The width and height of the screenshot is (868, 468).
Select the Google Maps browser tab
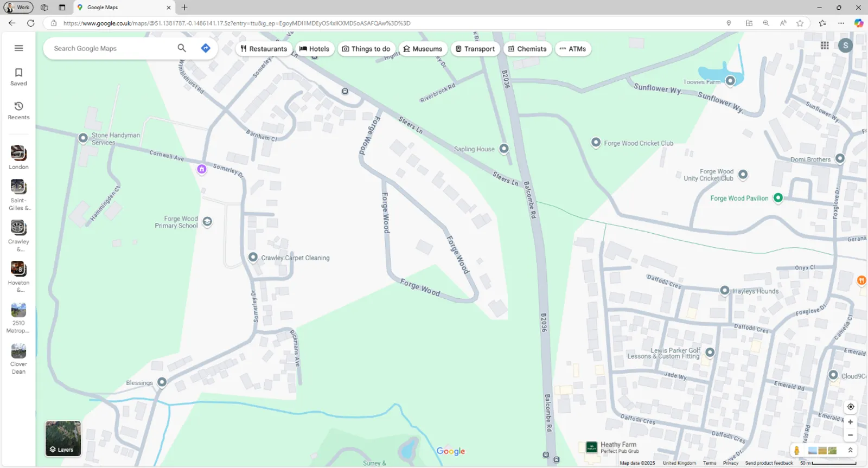[124, 8]
